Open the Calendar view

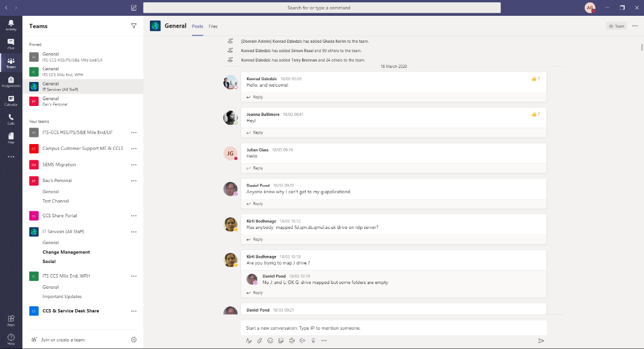tap(11, 101)
